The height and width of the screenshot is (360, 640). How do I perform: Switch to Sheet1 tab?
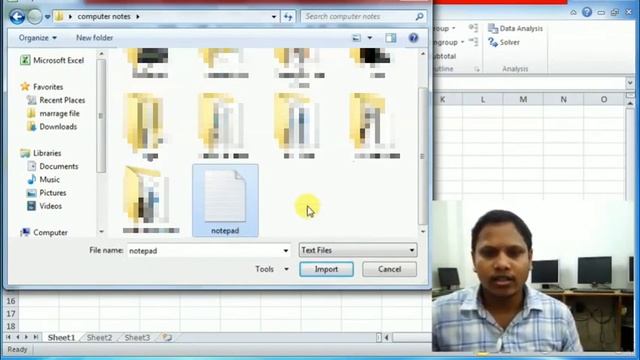[x=61, y=338]
